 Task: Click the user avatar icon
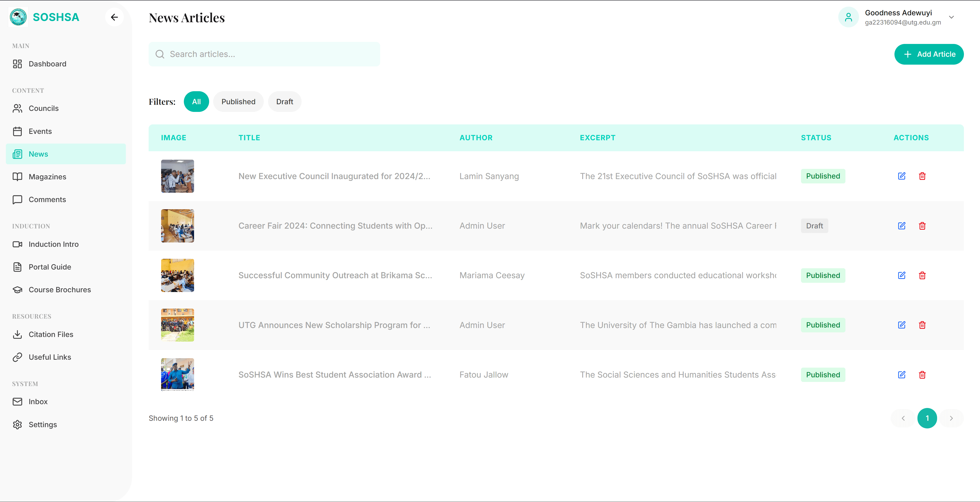(848, 17)
